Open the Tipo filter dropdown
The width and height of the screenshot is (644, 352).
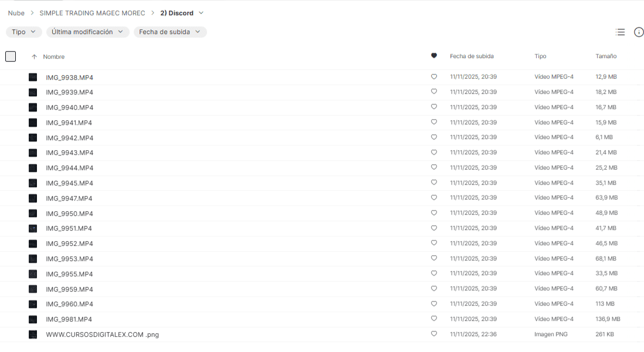click(x=24, y=32)
